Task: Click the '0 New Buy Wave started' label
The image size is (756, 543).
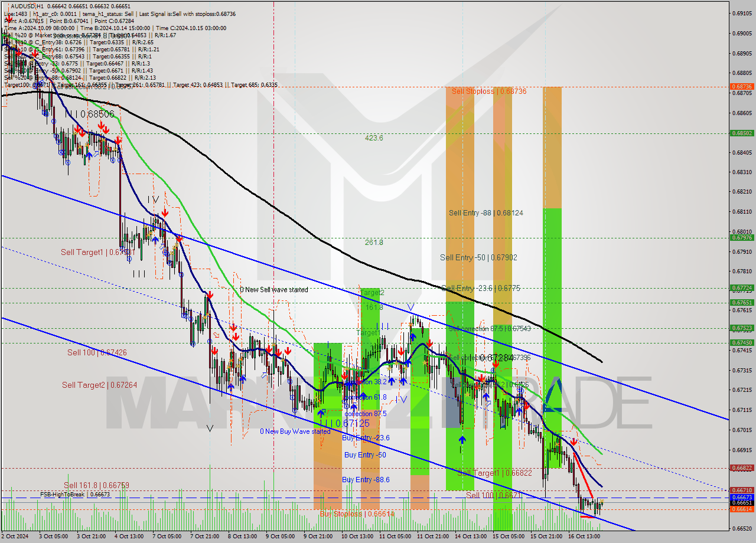Action: point(295,431)
